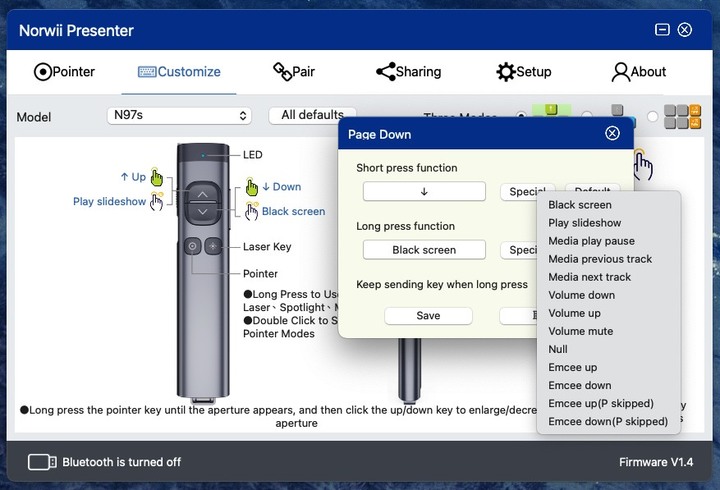
Task: Click the blue Black screen function label
Action: point(293,211)
